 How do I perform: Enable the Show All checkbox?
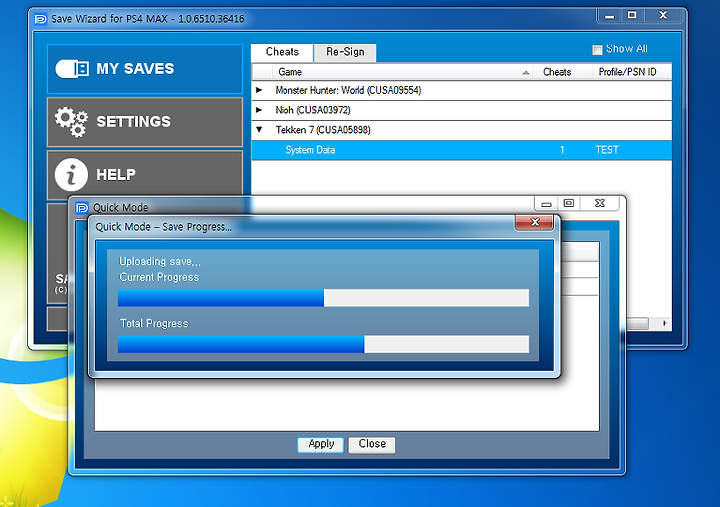coord(597,50)
